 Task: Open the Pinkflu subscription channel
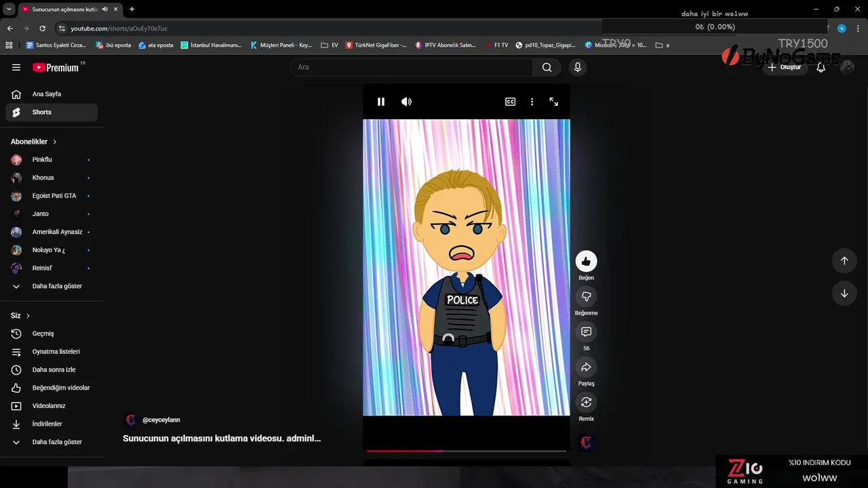pos(52,159)
